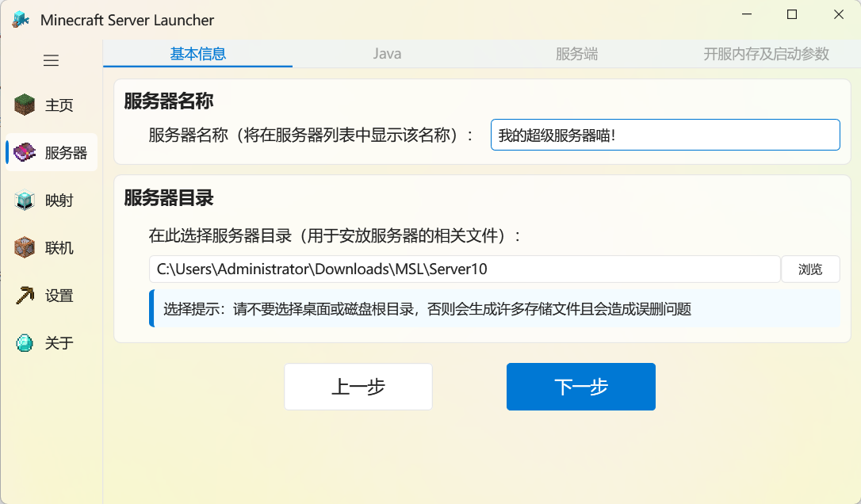Screen dimensions: 861x504
Task: Open the 映射 diamond block page
Action: [52, 200]
